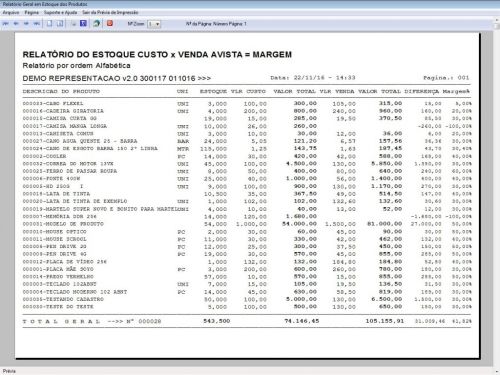
Task: Open the Suporte e Ajuda menu
Action: 61,12
